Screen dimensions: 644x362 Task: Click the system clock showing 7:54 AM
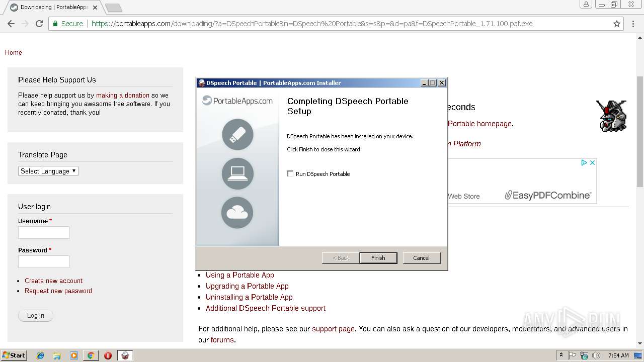(618, 355)
